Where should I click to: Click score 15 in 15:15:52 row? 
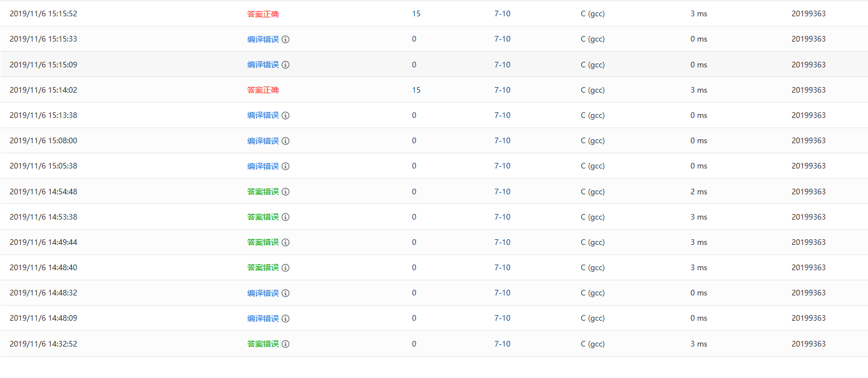coord(416,14)
